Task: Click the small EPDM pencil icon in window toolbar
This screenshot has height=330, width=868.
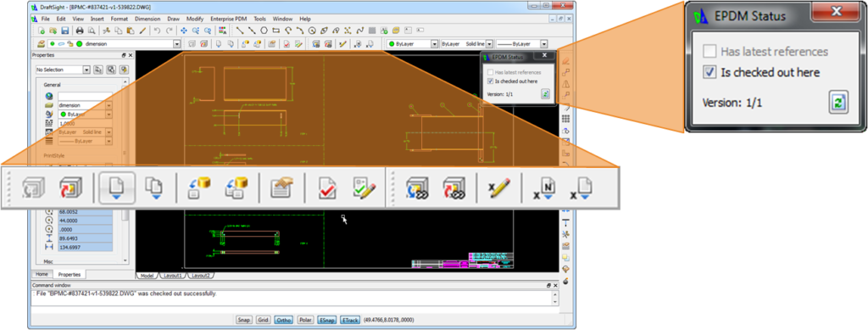Action: [342, 44]
